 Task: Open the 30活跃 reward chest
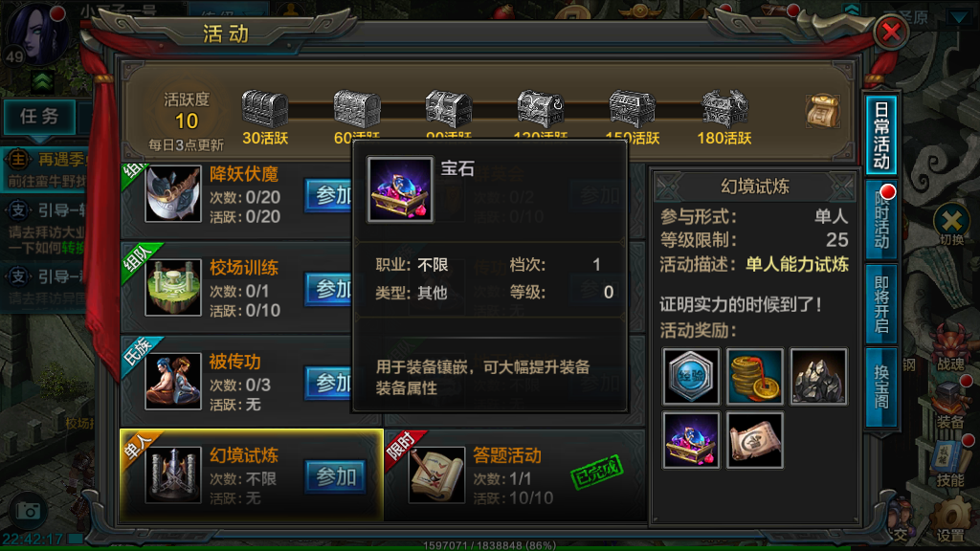(x=265, y=109)
